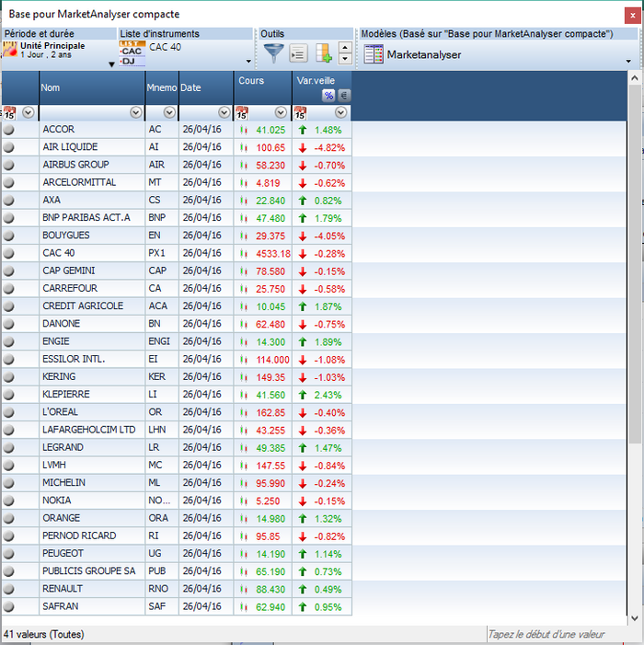The width and height of the screenshot is (644, 645).
Task: Click the '41 valeurs (Toutes)' status text
Action: tap(43, 634)
